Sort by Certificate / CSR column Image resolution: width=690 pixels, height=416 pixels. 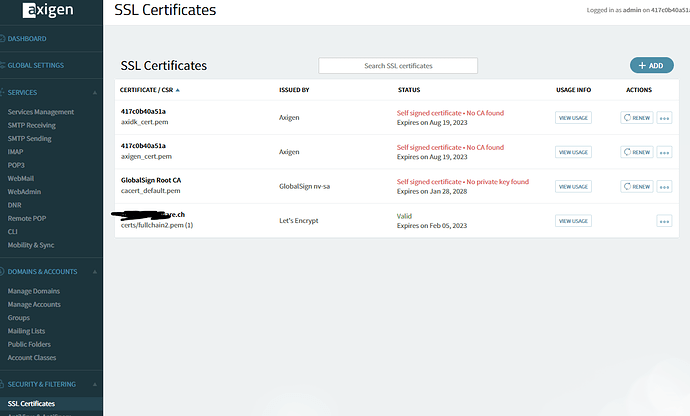coord(150,90)
